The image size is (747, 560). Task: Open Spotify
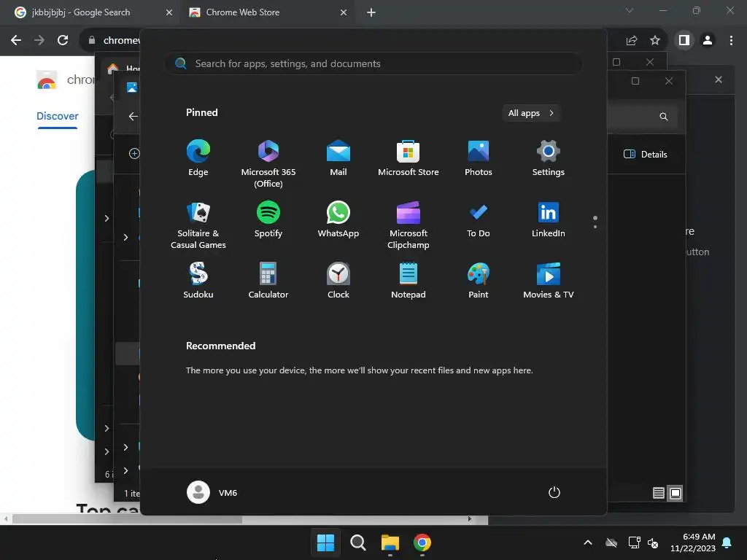268,219
